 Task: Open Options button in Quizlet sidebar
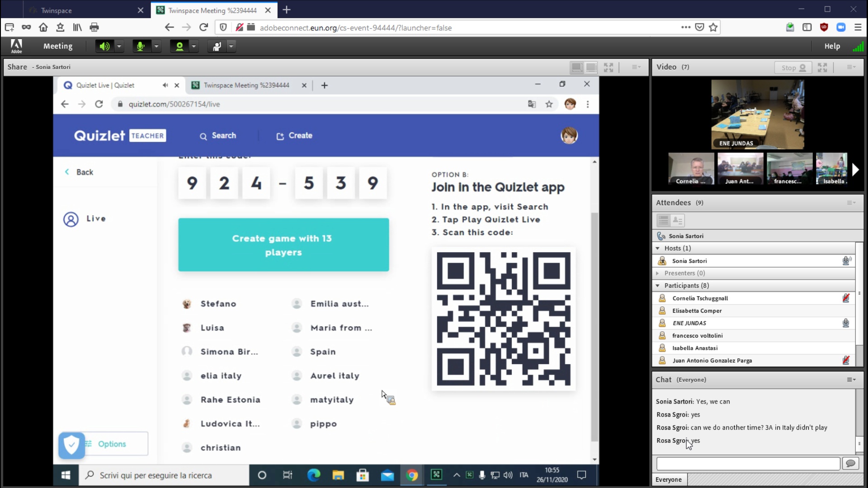point(112,444)
